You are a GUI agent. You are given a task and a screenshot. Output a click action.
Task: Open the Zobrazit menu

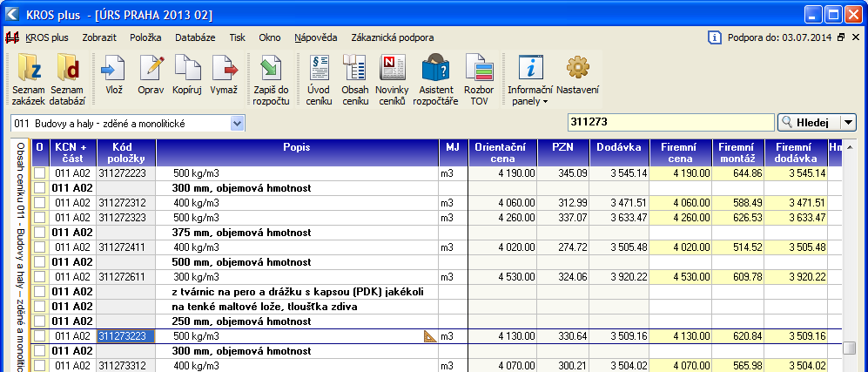(x=99, y=38)
